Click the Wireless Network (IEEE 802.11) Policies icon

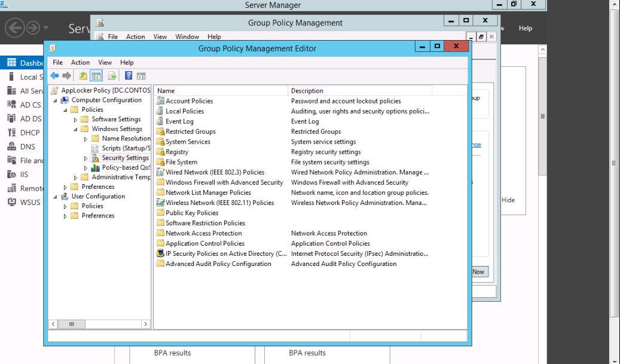pyautogui.click(x=160, y=203)
